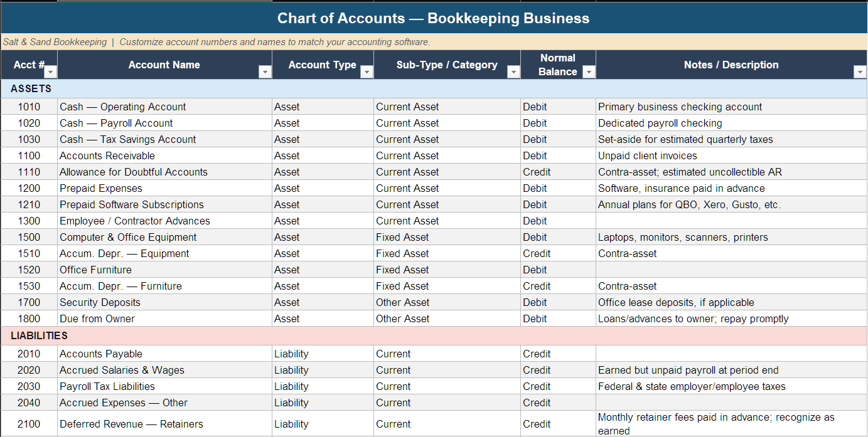Screen dimensions: 868x437
Task: Select the Allowance for Doubtful Accounts cell
Action: (x=164, y=172)
